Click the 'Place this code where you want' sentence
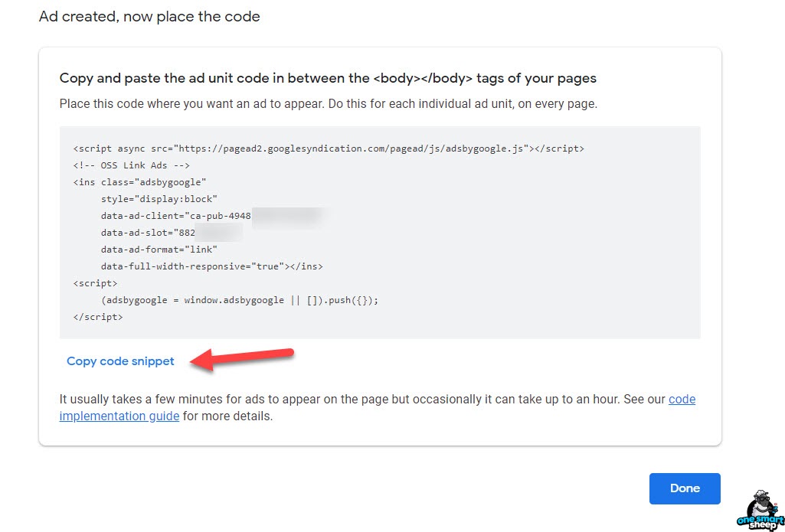Screen dimensions: 785x532 329,104
